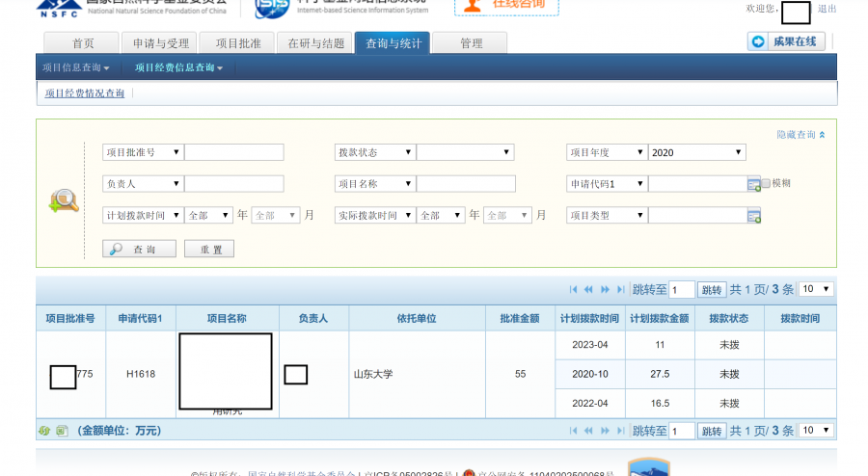The height and width of the screenshot is (476, 868).
Task: Go to last page in top pager
Action: 620,289
